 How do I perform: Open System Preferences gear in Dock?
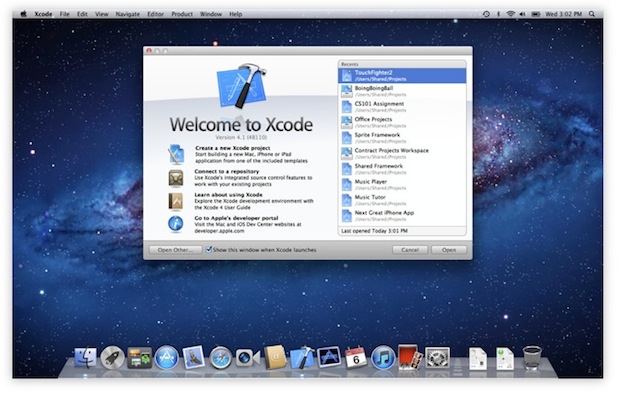coord(437,358)
